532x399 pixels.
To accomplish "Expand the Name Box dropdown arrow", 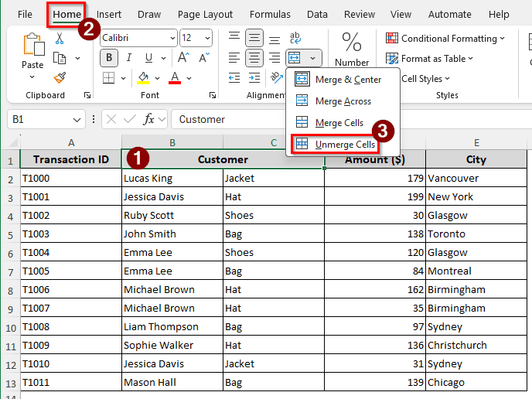I will coord(77,119).
